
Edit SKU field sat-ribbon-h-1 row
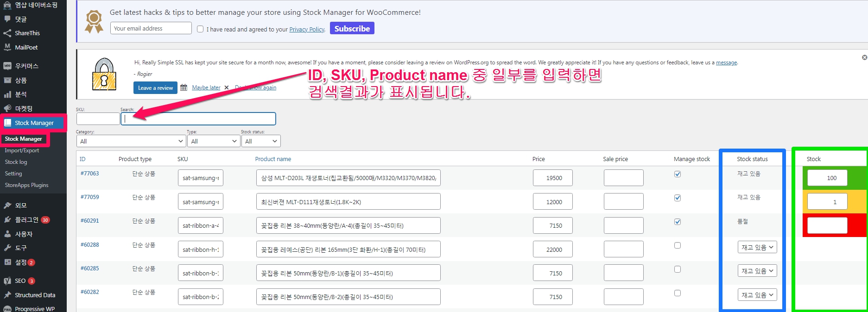tap(201, 250)
